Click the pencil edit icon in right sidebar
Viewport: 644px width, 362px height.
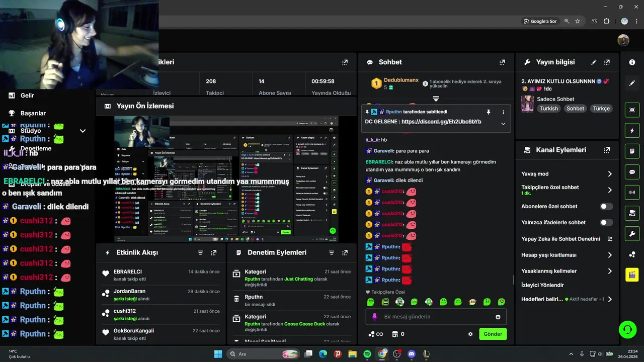pyautogui.click(x=632, y=83)
